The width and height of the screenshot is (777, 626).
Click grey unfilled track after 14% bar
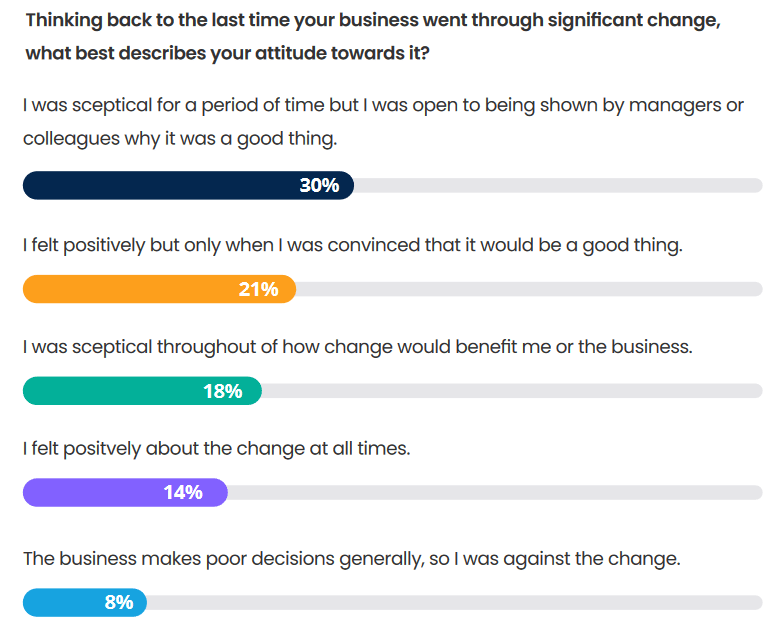click(x=494, y=492)
